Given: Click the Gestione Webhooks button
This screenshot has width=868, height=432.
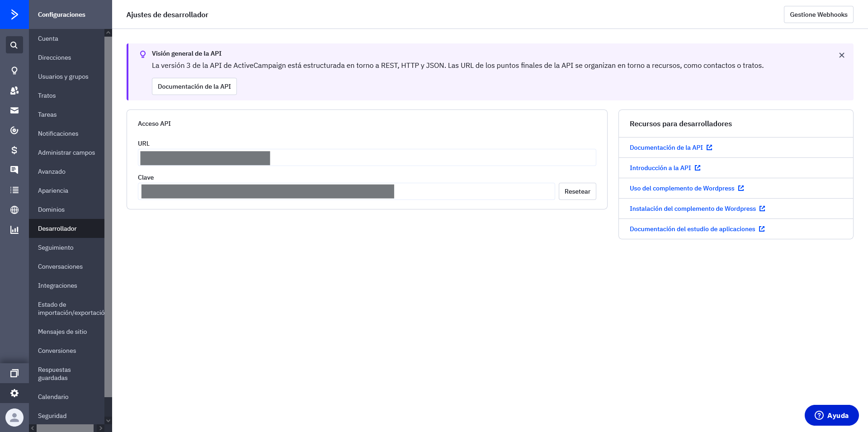Looking at the screenshot, I should coord(819,14).
